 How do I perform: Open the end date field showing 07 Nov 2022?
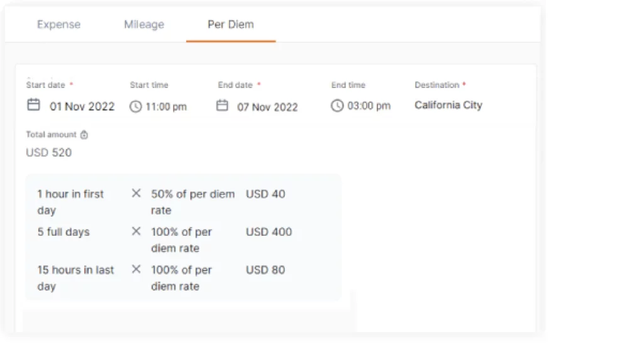(267, 107)
